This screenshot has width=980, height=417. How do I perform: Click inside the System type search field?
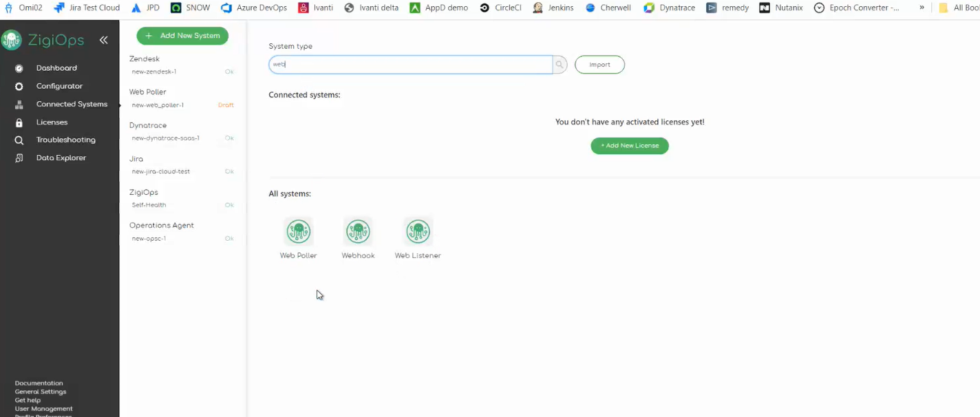[409, 63]
